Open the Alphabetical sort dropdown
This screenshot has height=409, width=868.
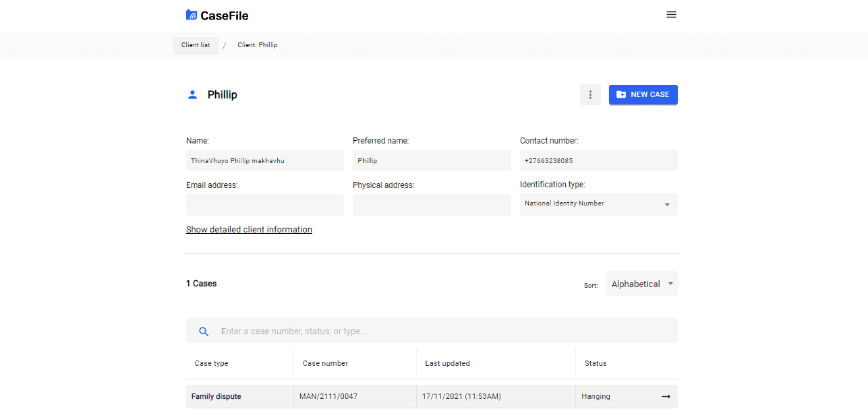642,284
